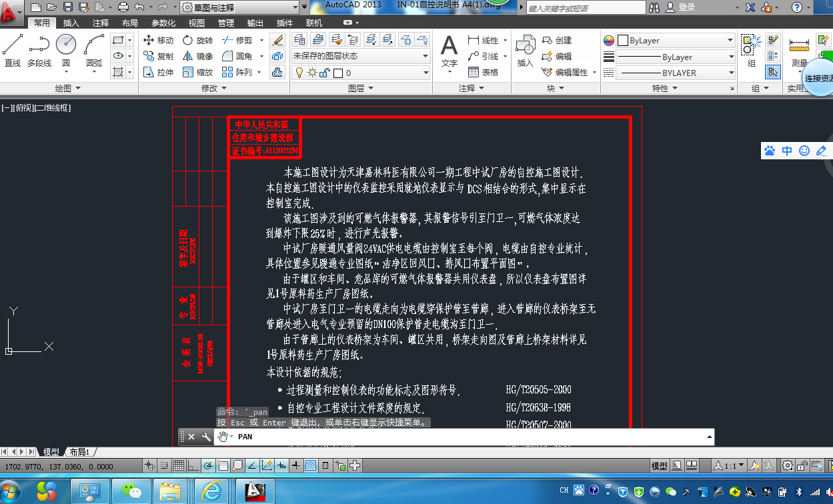Open the layer list dropdown showing 0
The height and width of the screenshot is (504, 833).
pyautogui.click(x=361, y=73)
